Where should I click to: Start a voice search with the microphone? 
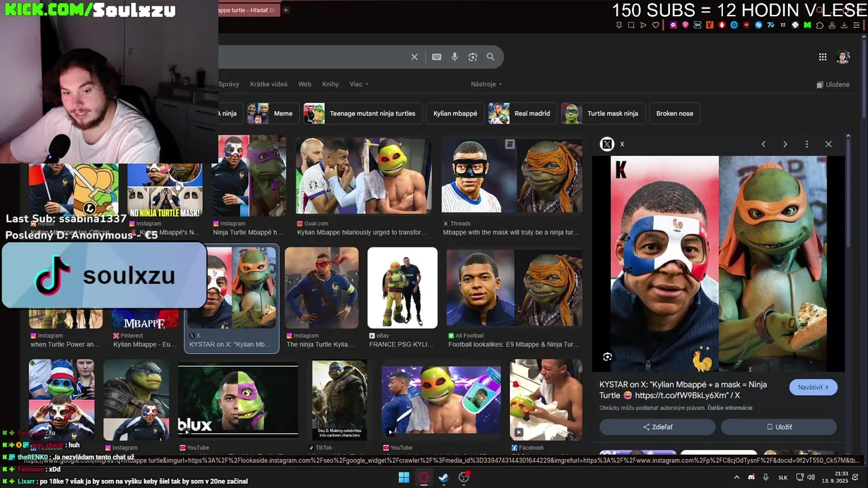(x=455, y=57)
